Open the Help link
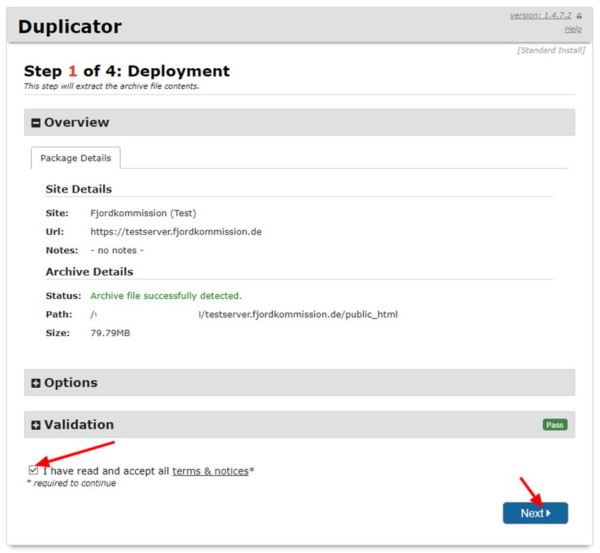The image size is (600, 553). click(x=573, y=29)
